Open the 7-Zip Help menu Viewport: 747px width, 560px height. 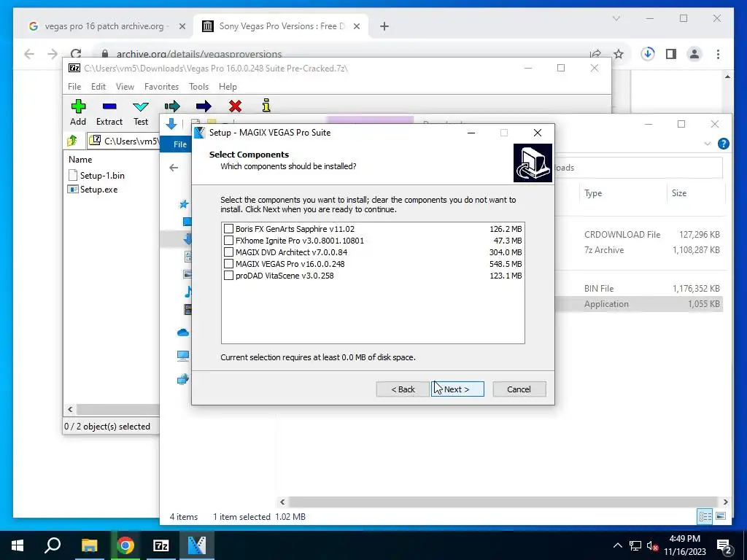click(x=228, y=87)
